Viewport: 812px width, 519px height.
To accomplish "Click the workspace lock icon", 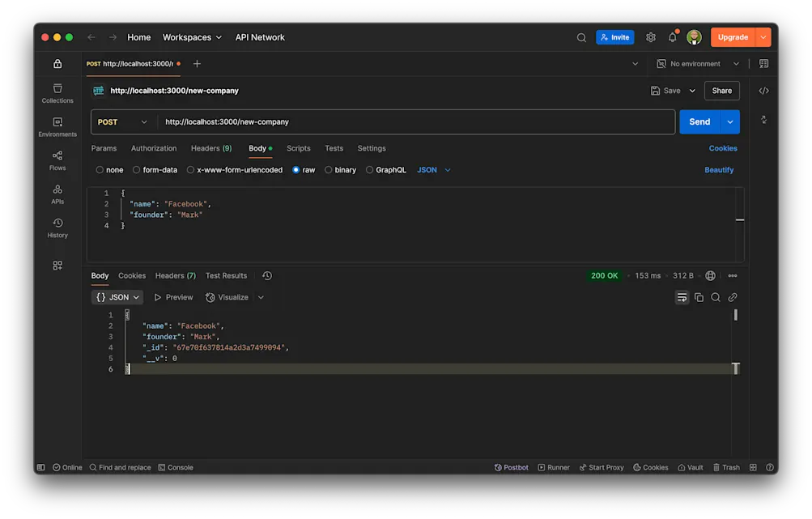I will (x=57, y=64).
